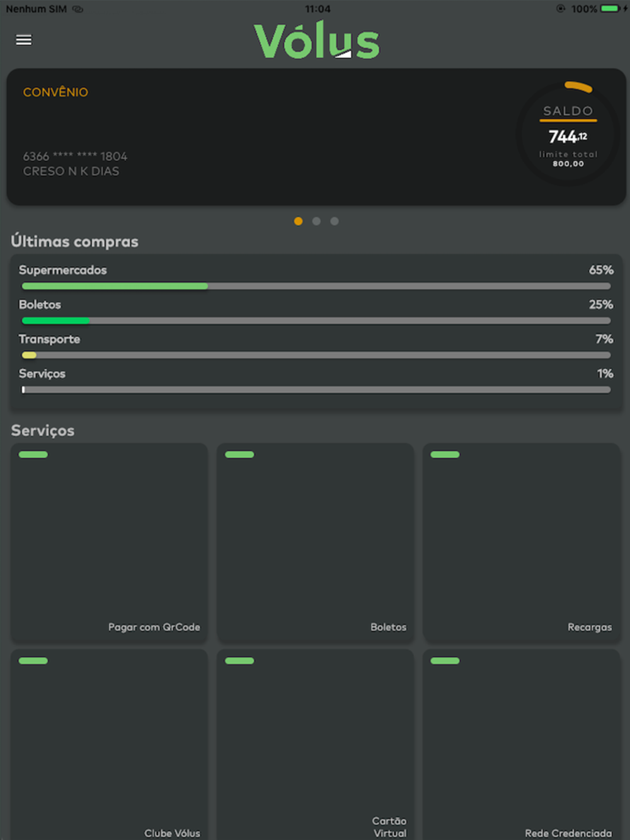Select the second card page dot
This screenshot has width=630, height=840.
pyautogui.click(x=316, y=221)
